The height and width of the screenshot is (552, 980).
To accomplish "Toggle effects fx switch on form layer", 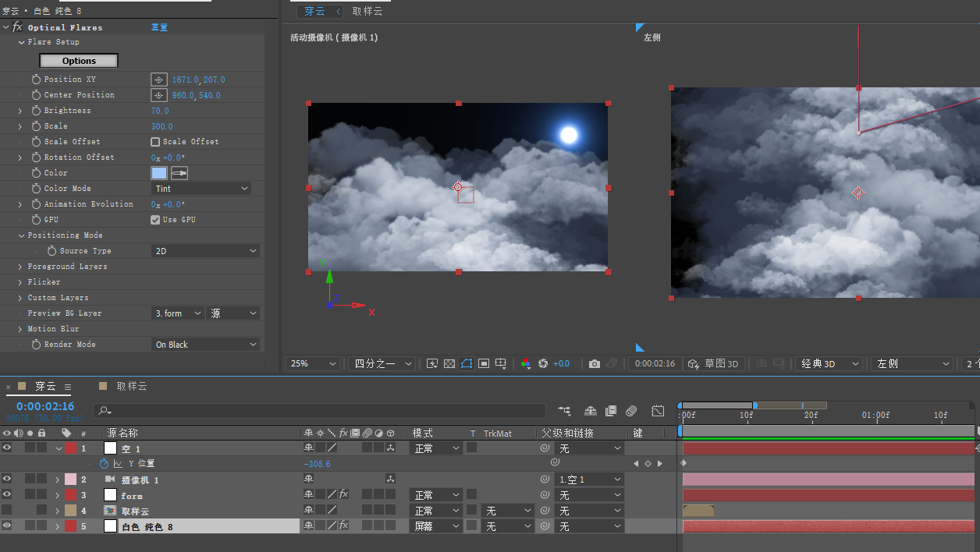I will click(x=343, y=495).
